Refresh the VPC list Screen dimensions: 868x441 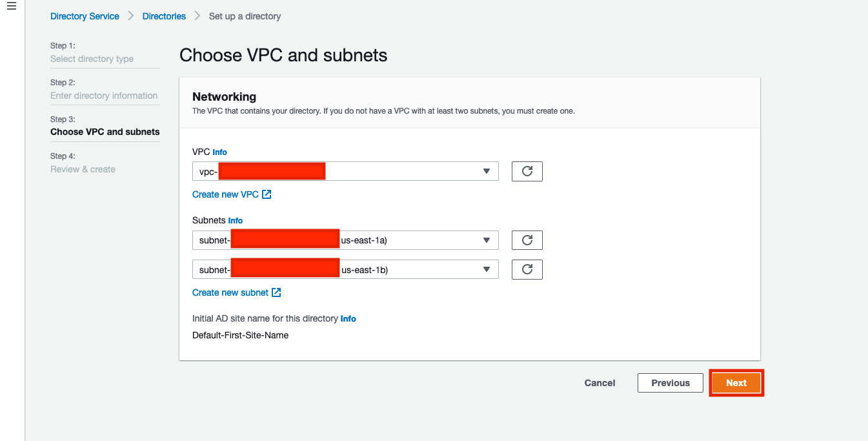click(527, 171)
